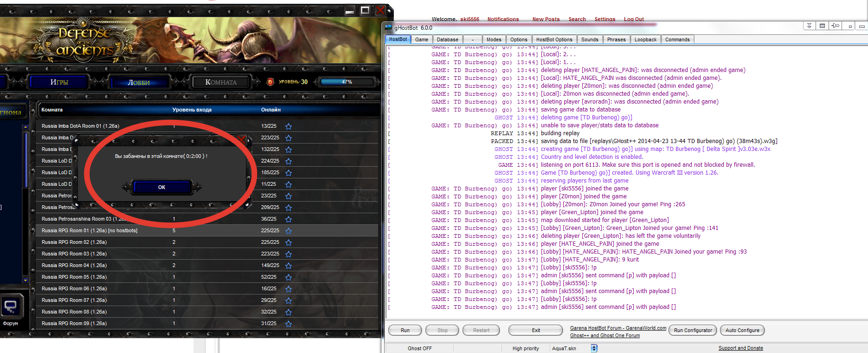Image resolution: width=868 pixels, height=353 pixels.
Task: Star Russia RPG Room 08
Action: click(x=289, y=312)
